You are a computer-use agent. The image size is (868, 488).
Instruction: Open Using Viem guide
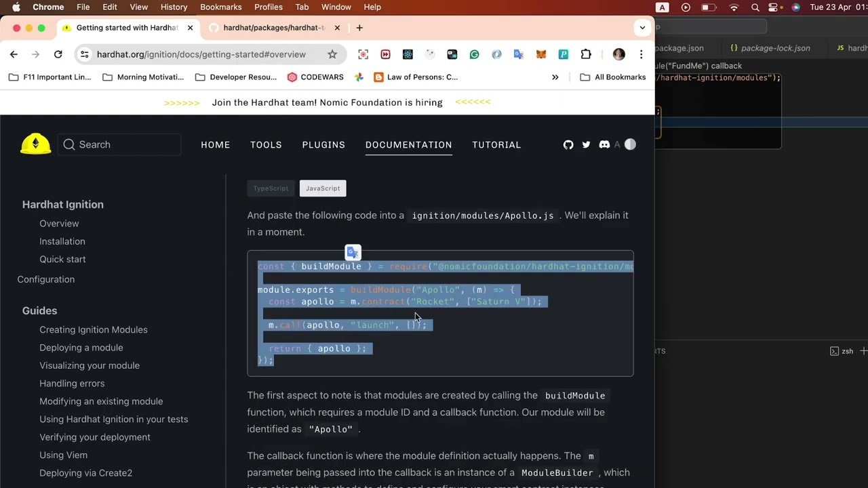pyautogui.click(x=63, y=455)
